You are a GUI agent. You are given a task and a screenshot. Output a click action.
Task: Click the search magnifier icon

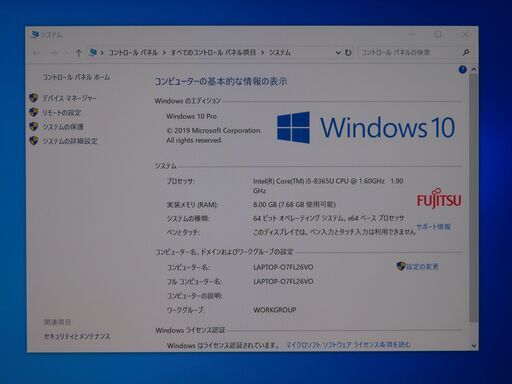(466, 53)
